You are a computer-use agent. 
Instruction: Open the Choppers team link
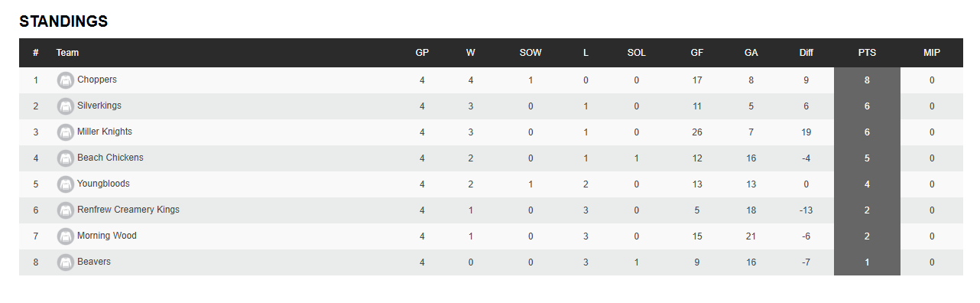tap(97, 80)
